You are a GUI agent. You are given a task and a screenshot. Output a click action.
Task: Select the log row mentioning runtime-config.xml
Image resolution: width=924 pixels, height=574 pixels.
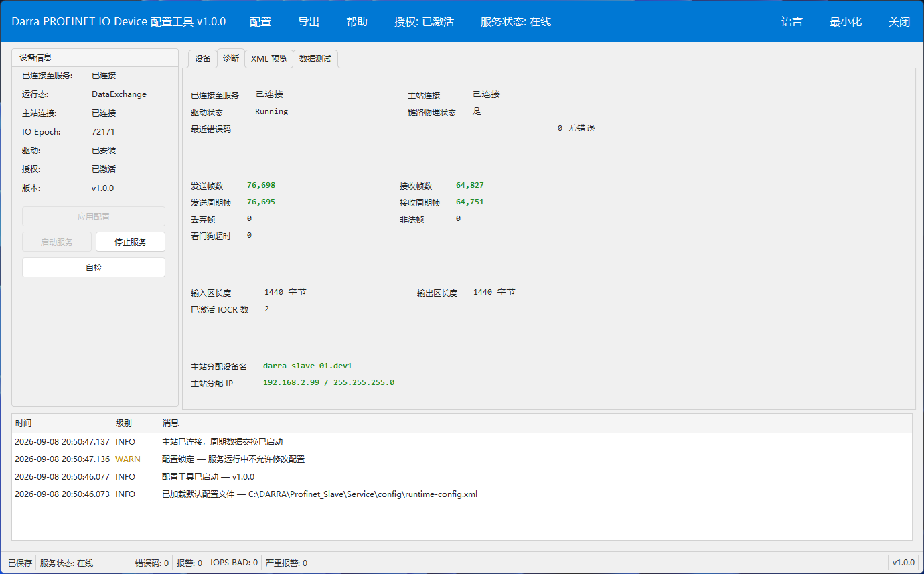click(462, 494)
